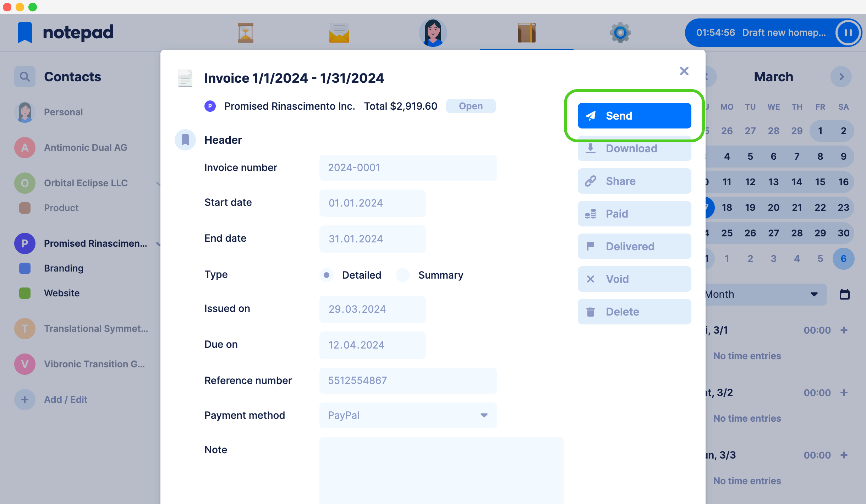Click the avatar profile icon

click(432, 32)
